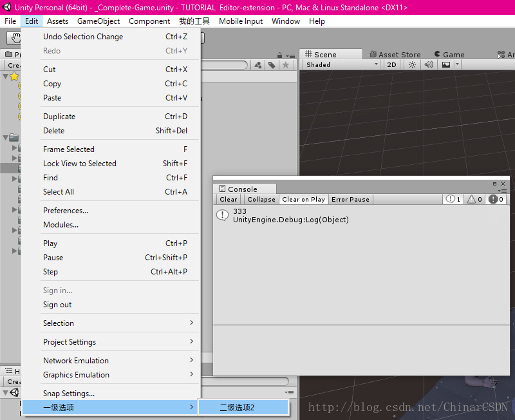This screenshot has width=515, height=420.
Task: Open the File menu
Action: pyautogui.click(x=10, y=21)
